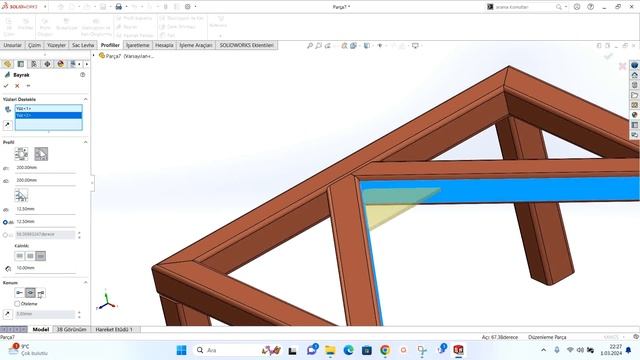This screenshot has height=360, width=640.
Task: Select the triangular gusset profile button
Action: 41,154
